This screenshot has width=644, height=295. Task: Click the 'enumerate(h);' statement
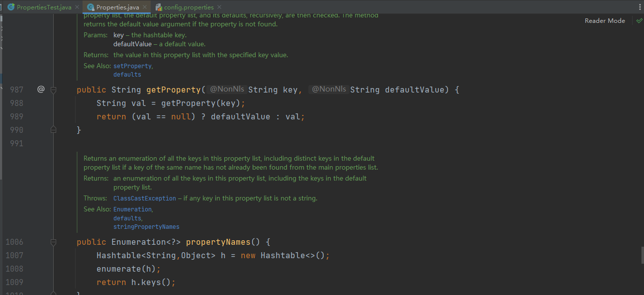point(129,269)
